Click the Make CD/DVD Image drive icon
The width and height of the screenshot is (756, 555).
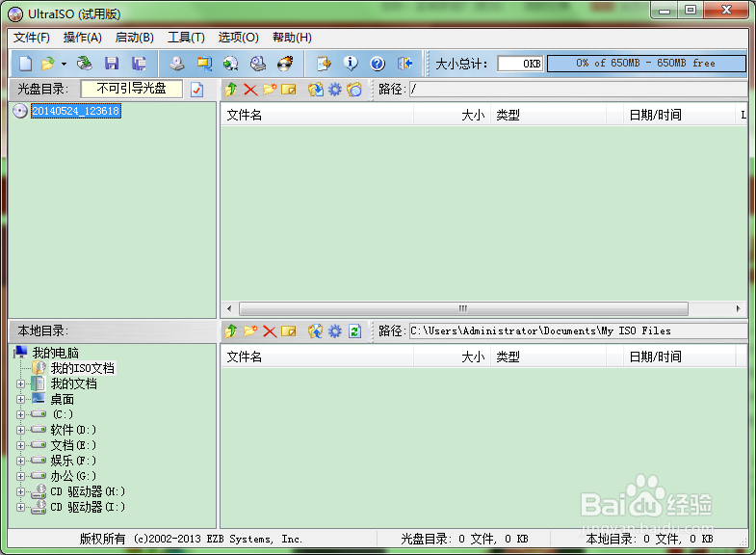click(x=177, y=64)
